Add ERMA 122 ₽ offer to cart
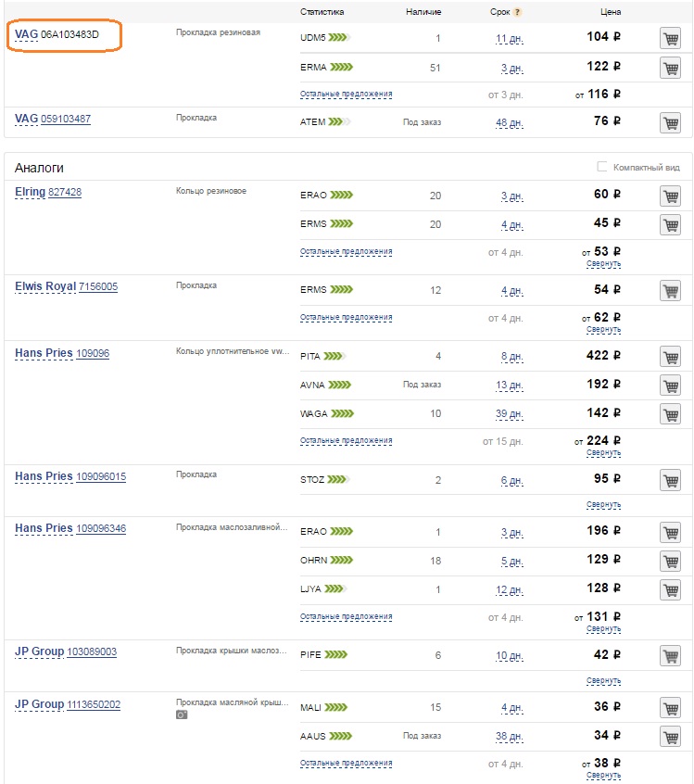Viewport: 694px width, 784px height. [671, 68]
